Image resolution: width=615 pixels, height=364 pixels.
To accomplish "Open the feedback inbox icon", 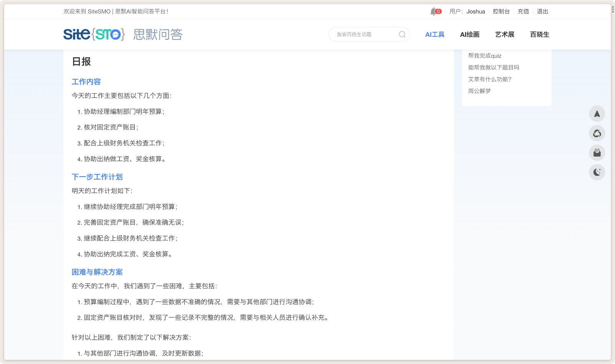I will (x=597, y=153).
